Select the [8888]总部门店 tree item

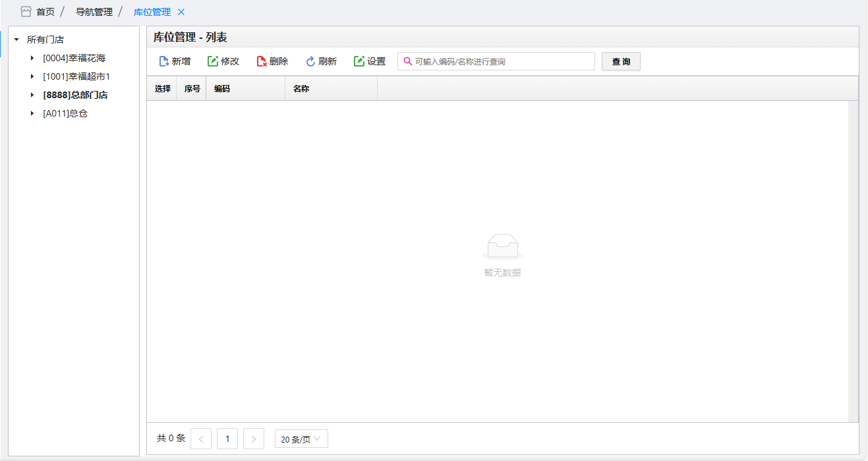pos(75,95)
